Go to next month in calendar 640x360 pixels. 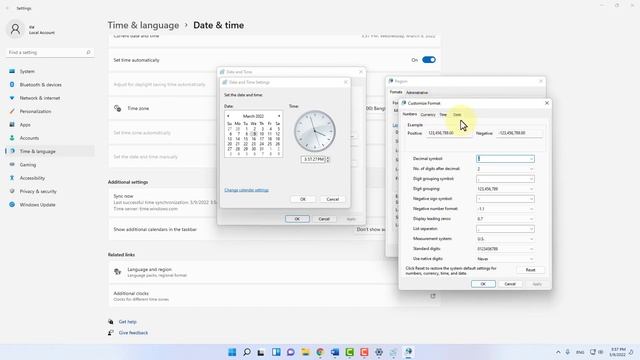pos(279,116)
